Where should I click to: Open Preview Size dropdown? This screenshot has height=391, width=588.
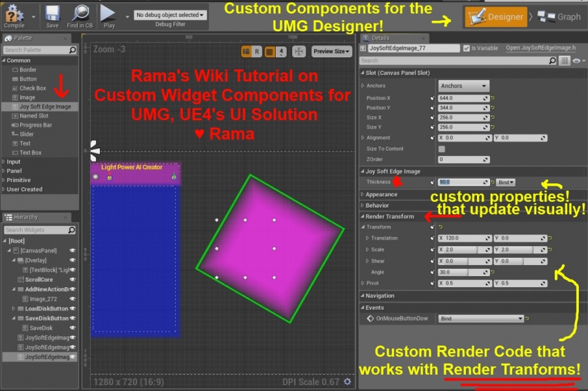pos(331,52)
